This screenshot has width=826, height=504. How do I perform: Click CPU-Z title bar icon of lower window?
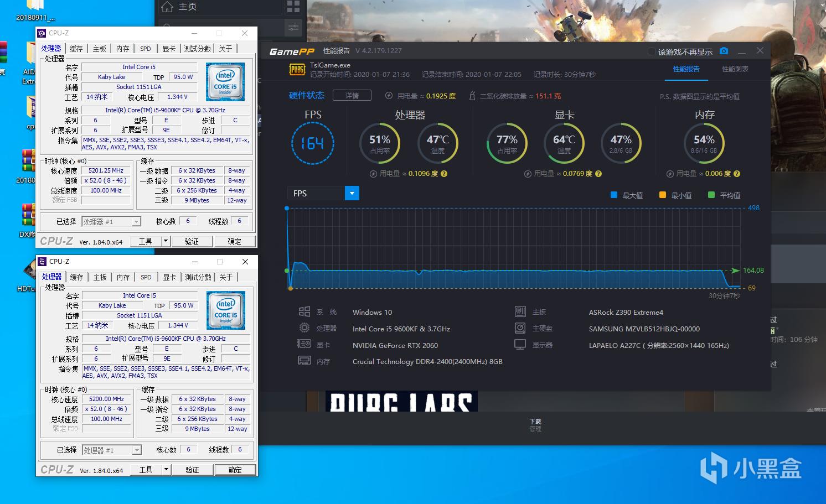42,262
